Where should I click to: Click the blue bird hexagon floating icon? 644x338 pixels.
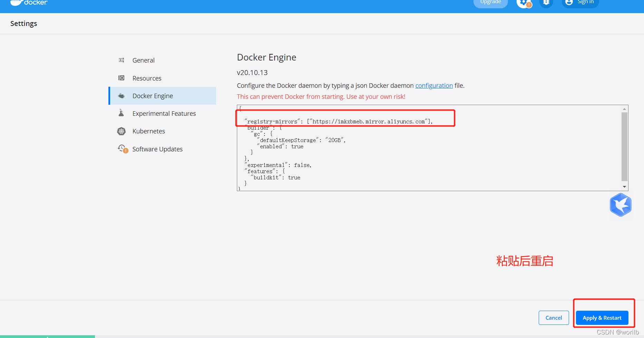tap(621, 205)
